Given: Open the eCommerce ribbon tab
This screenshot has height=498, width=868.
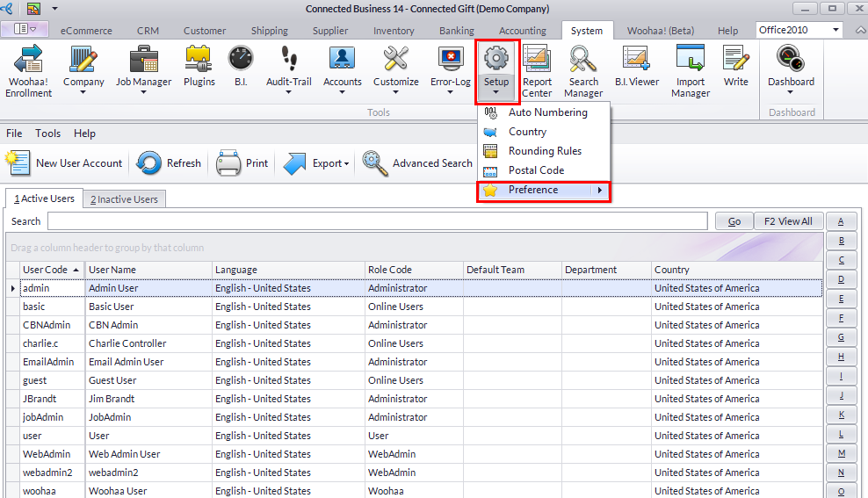Looking at the screenshot, I should 86,31.
